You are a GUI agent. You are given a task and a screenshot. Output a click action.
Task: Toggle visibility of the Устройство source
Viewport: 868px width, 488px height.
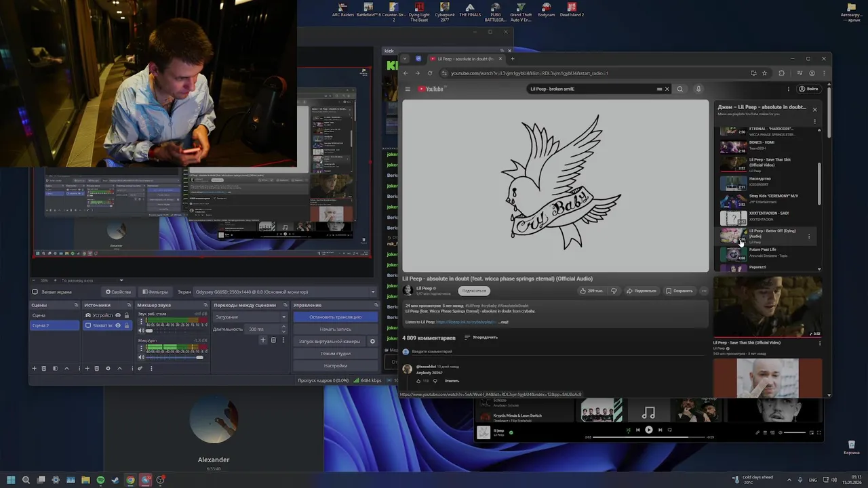(x=118, y=315)
